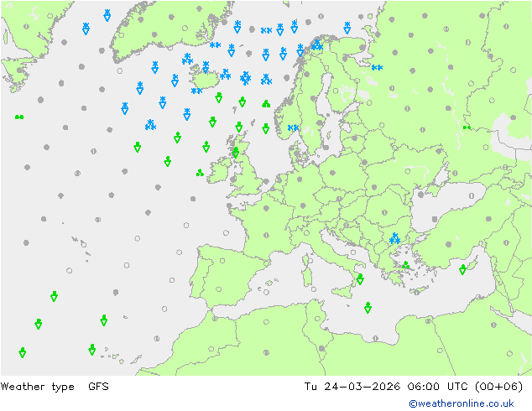Click the gray cloud dot over Tunisia
The width and height of the screenshot is (532, 411).
click(321, 349)
